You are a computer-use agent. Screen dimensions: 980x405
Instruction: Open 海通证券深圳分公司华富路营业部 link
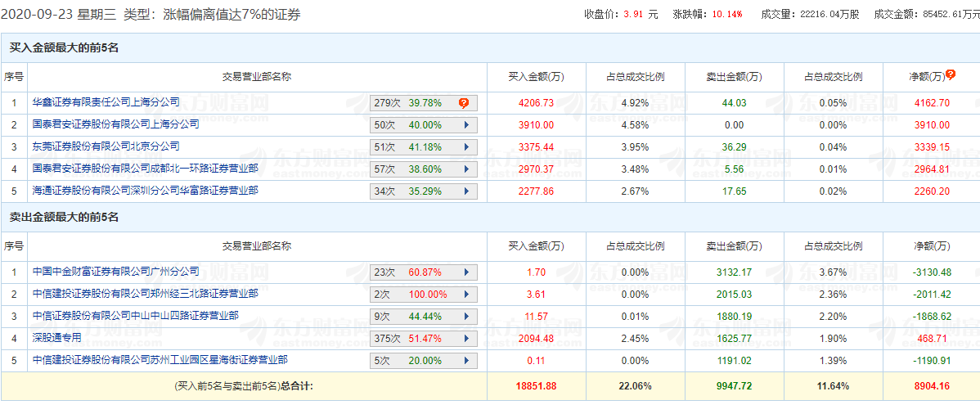[x=145, y=191]
